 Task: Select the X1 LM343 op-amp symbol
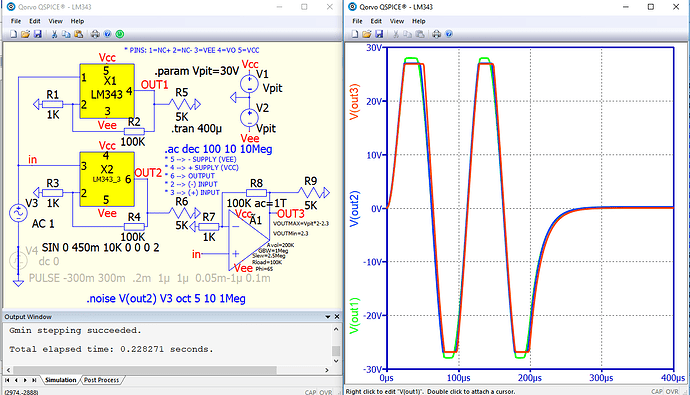[107, 91]
